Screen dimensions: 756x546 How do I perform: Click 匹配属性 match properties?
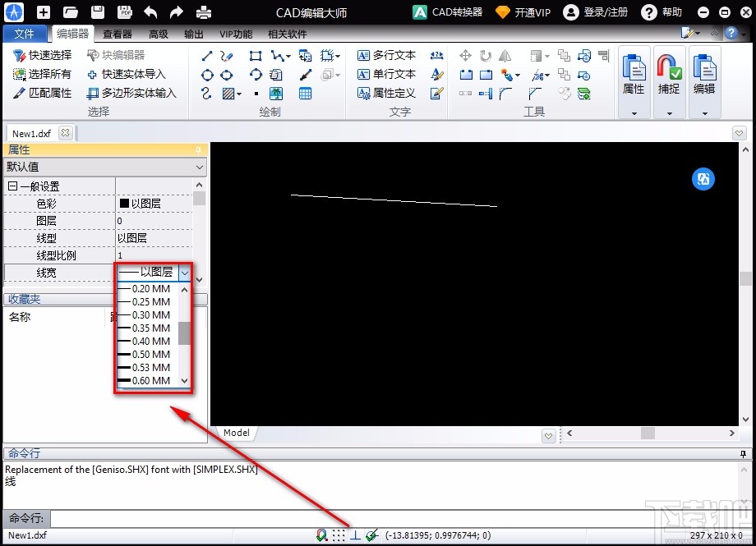click(43, 93)
